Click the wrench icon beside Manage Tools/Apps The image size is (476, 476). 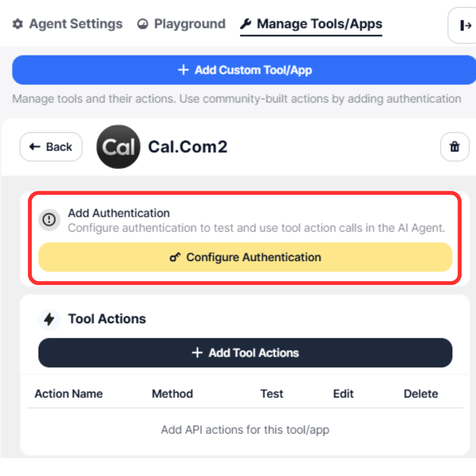click(x=246, y=24)
